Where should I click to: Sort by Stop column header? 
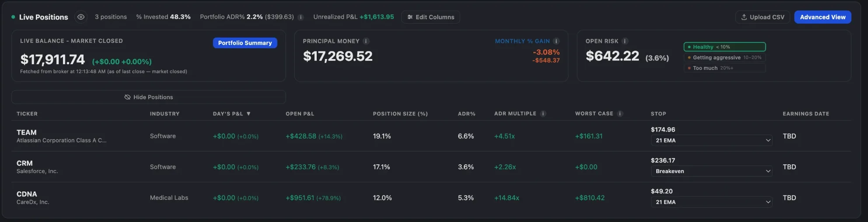(x=658, y=114)
